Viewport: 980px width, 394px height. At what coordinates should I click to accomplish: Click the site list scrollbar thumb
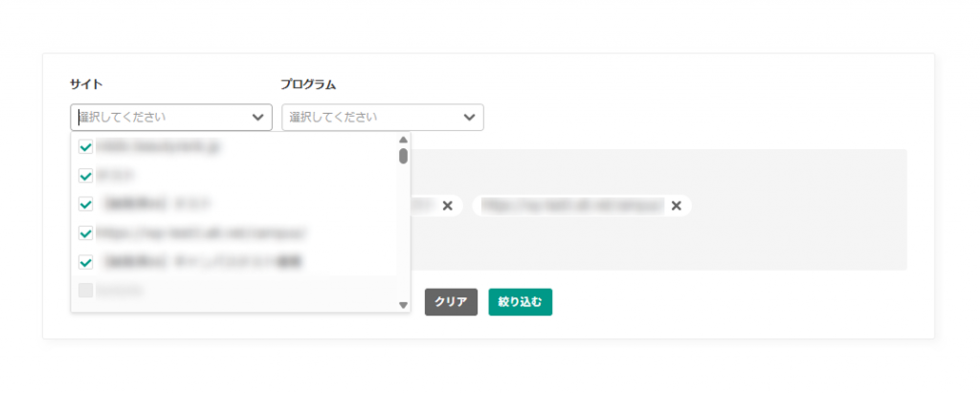403,156
